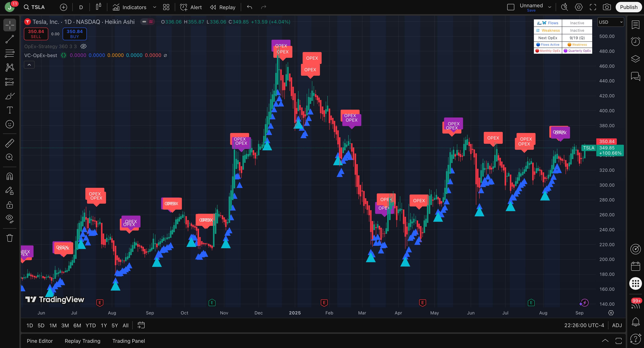Open chart settings hexagon icon

coord(579,7)
